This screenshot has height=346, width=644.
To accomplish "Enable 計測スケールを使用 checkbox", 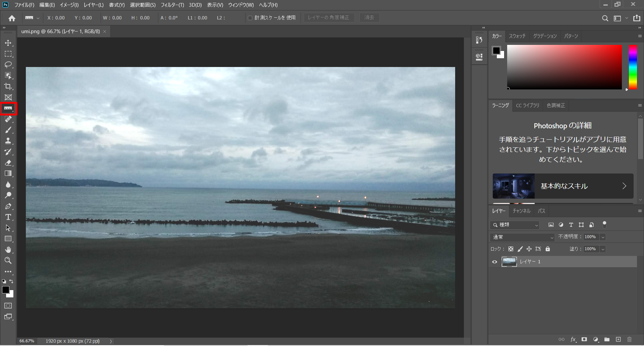I will pos(250,18).
